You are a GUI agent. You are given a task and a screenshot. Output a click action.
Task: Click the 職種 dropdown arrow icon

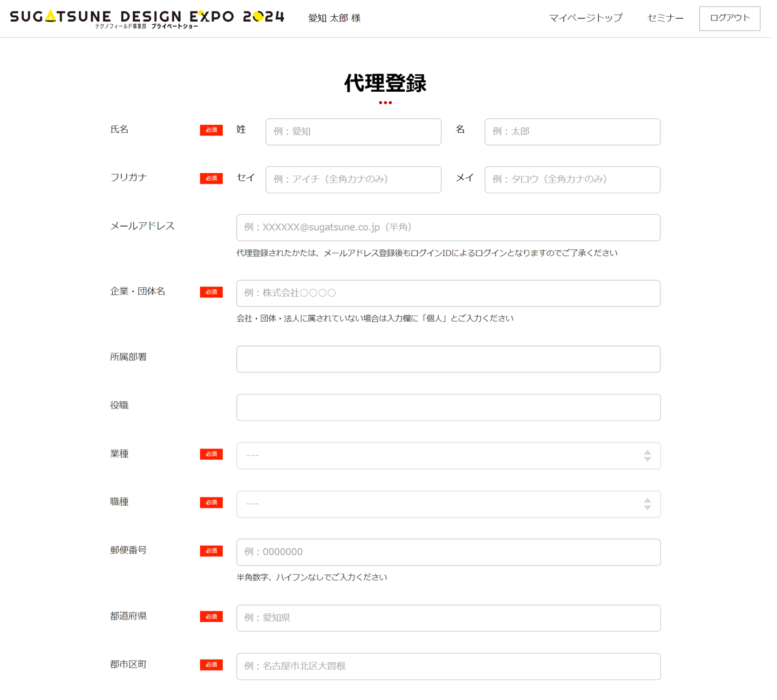(647, 504)
